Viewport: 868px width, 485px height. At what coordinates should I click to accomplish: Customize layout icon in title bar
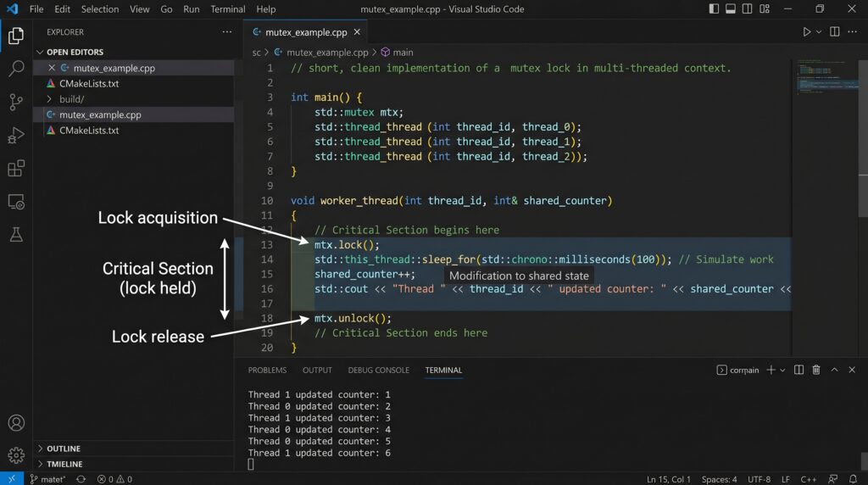[765, 8]
